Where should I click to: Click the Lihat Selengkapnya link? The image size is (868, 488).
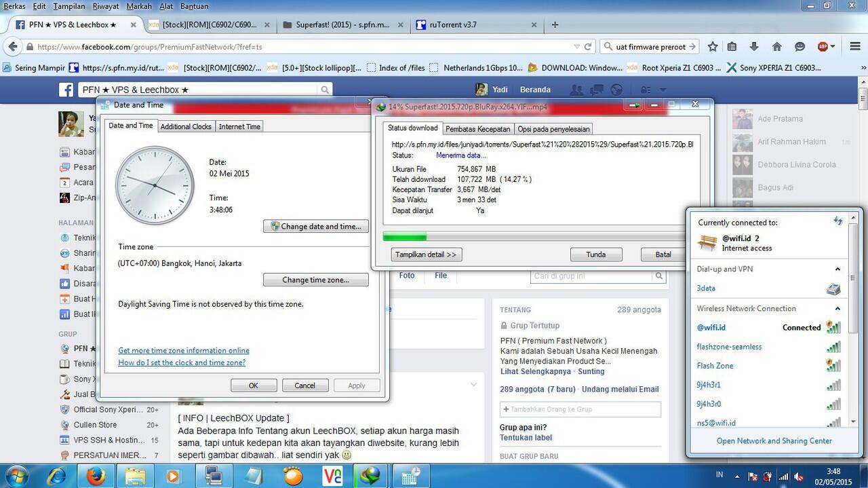pyautogui.click(x=535, y=371)
